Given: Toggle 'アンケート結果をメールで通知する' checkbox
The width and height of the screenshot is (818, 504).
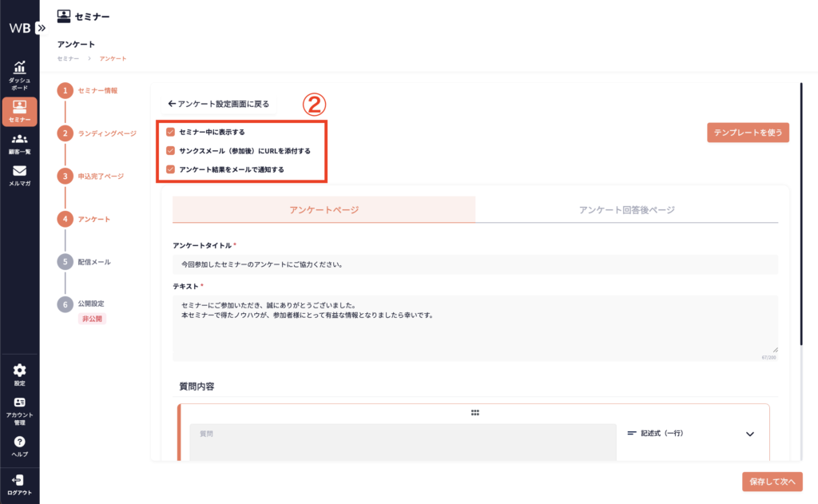Looking at the screenshot, I should click(x=170, y=169).
